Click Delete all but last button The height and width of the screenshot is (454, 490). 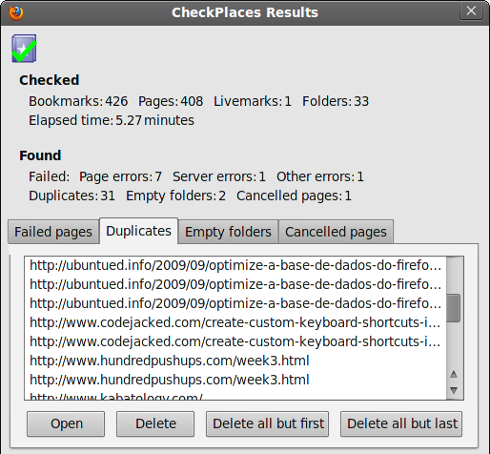[401, 424]
